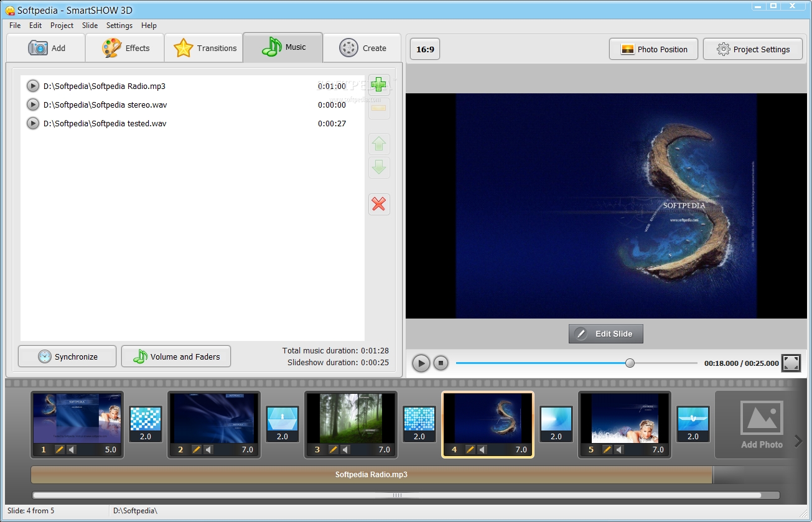Switch preview to fullscreen mode

tap(791, 363)
